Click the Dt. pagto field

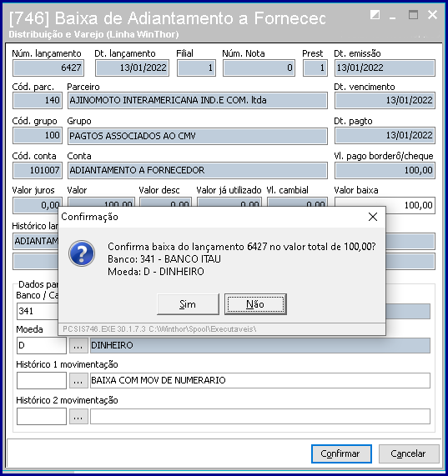point(385,136)
